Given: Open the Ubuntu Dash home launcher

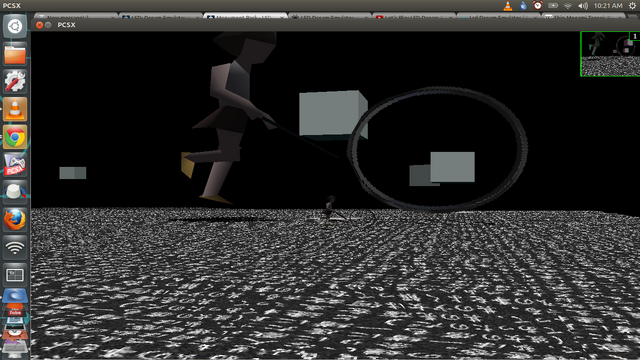Looking at the screenshot, I should tap(15, 27).
